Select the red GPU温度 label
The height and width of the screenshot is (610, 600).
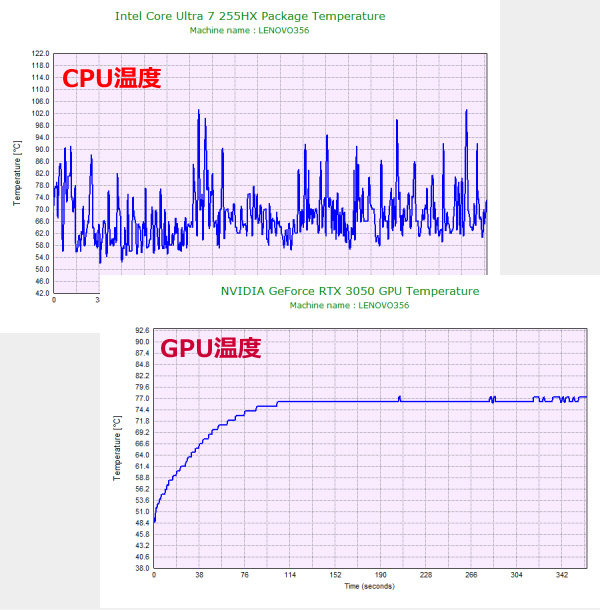[211, 348]
